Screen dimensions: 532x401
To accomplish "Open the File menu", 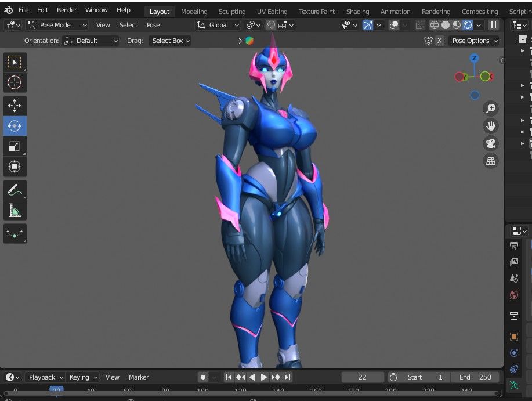I will tap(23, 10).
